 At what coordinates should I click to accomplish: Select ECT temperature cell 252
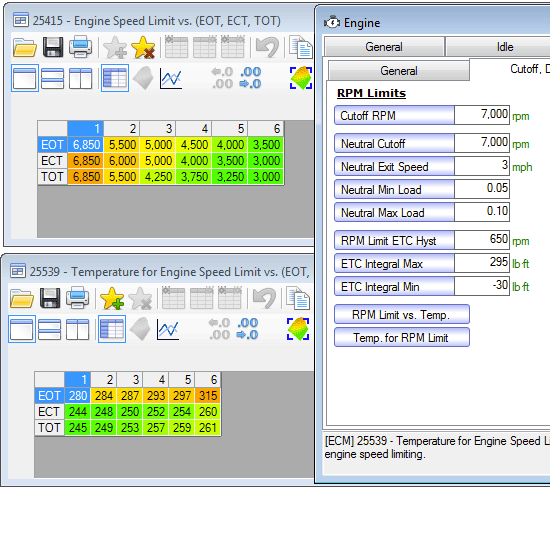[156, 412]
